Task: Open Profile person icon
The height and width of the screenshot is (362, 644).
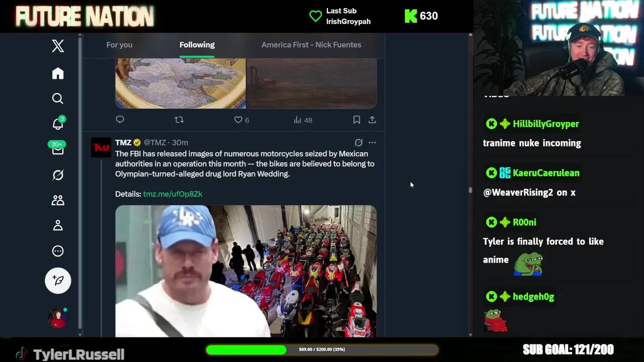Action: 58,225
